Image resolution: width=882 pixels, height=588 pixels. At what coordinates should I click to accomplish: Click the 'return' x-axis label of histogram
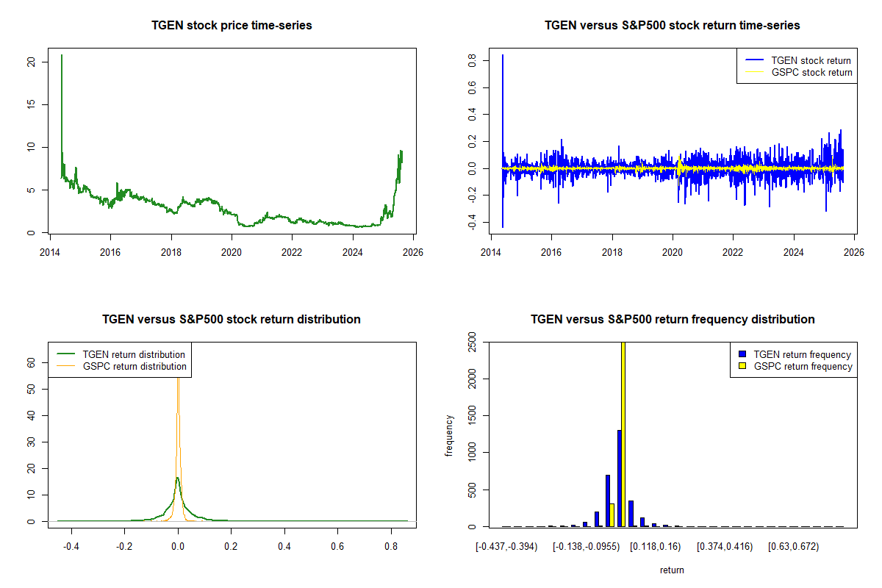point(672,570)
